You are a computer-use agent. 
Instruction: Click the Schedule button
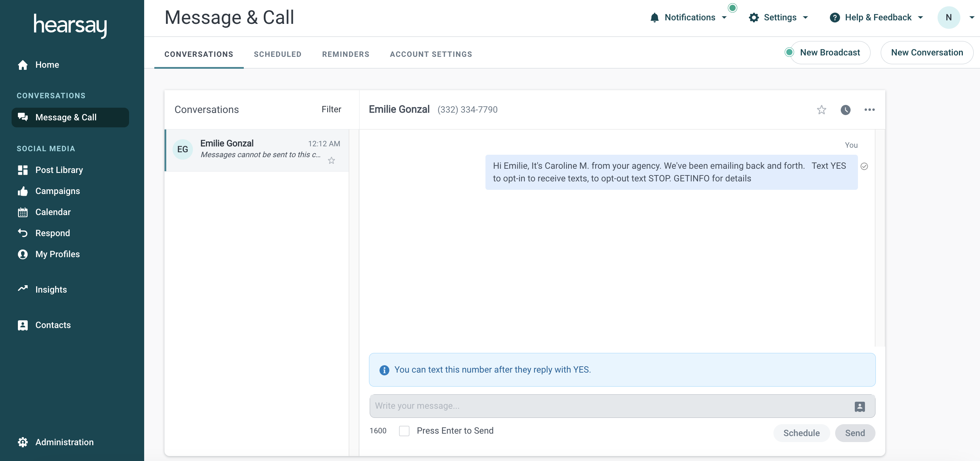[801, 433]
